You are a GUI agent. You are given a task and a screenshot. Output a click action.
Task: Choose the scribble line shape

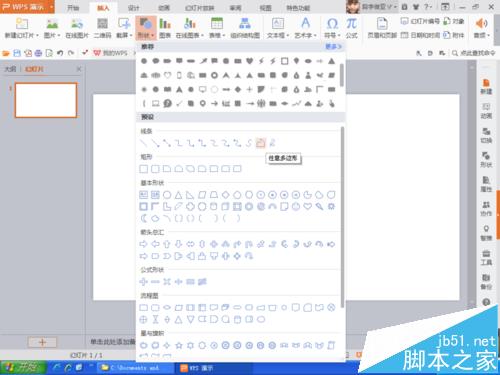[272, 143]
